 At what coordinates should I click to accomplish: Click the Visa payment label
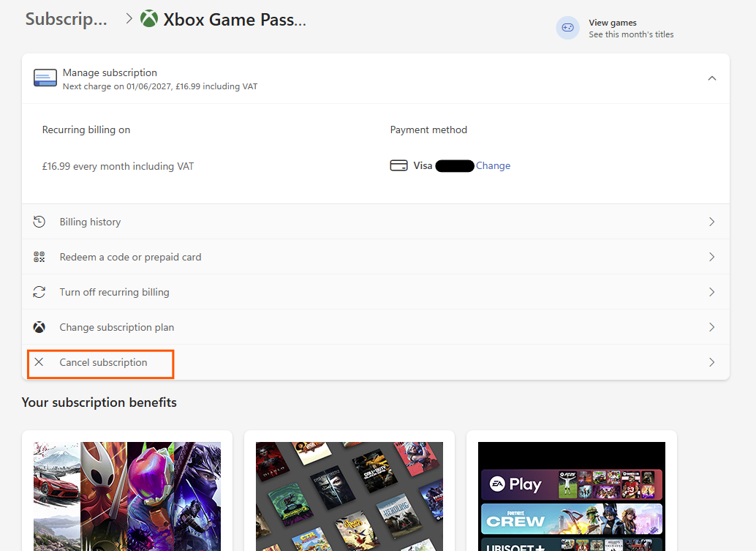pyautogui.click(x=423, y=165)
